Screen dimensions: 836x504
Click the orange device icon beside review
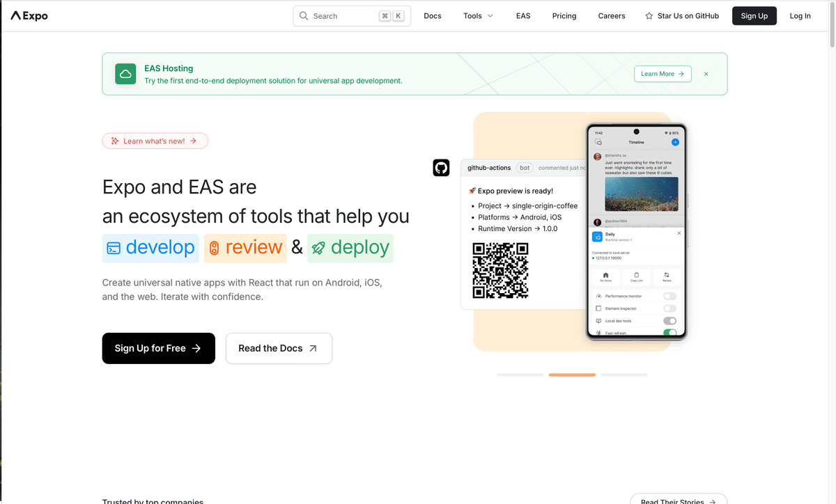pyautogui.click(x=214, y=249)
